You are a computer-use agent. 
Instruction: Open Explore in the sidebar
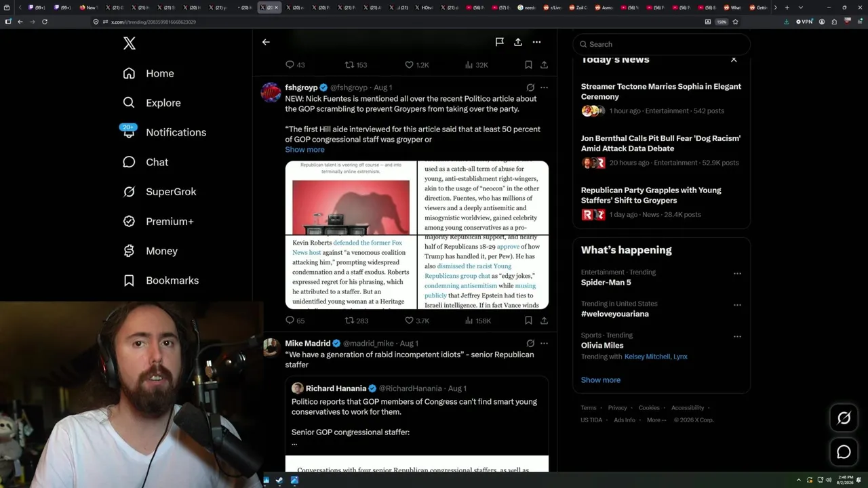[152, 103]
